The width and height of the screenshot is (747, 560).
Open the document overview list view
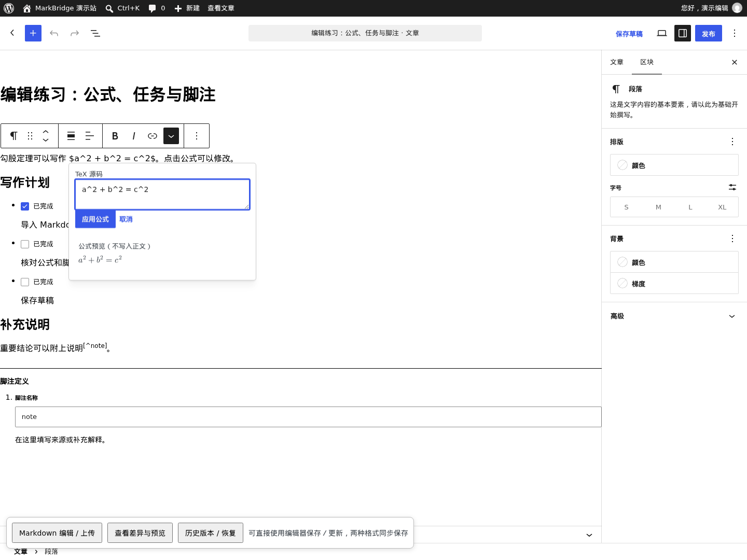95,33
